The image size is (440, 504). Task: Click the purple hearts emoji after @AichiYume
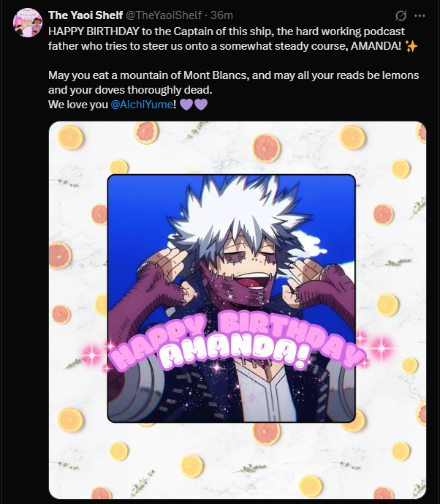(x=194, y=105)
